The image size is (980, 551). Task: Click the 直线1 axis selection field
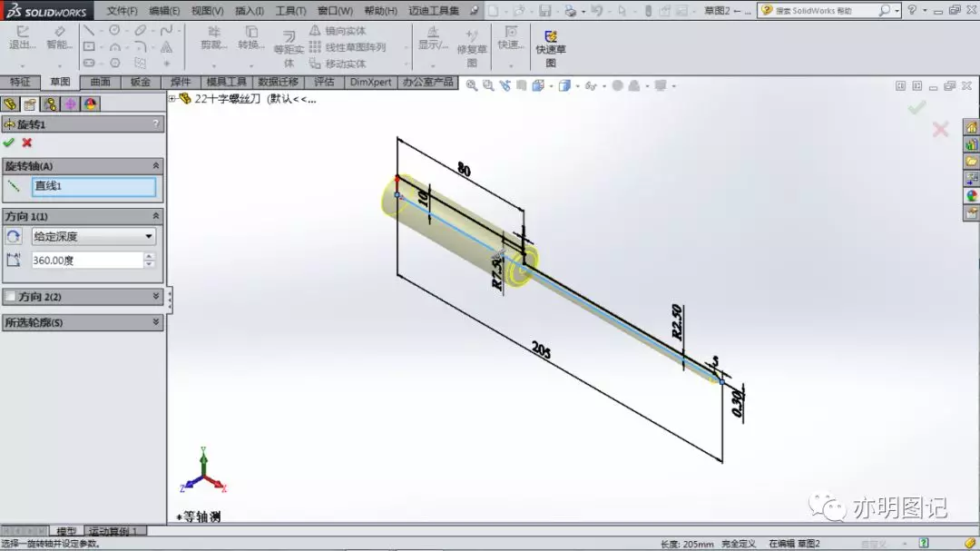tap(93, 186)
